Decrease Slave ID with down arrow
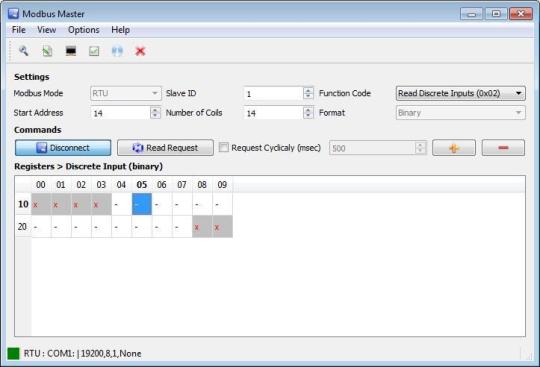This screenshot has width=540, height=367. 308,96
